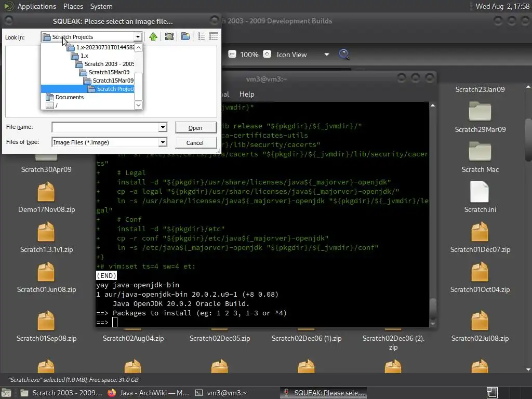Switch file dialog to list view
Viewport: 532px width, 399px height.
click(201, 36)
